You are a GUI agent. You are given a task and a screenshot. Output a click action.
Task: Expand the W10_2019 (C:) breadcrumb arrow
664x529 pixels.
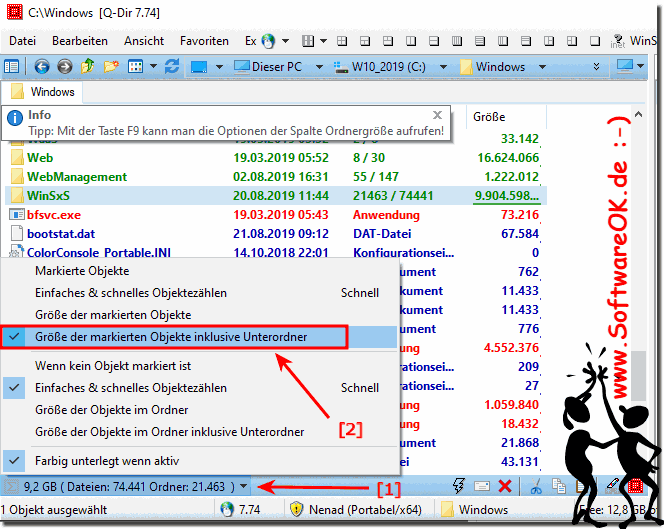443,67
